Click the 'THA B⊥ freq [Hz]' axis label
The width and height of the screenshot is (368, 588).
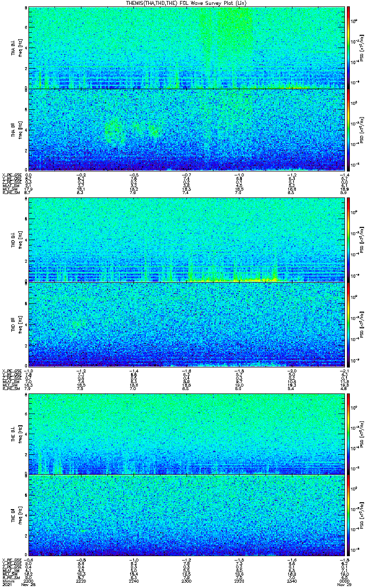click(x=17, y=47)
